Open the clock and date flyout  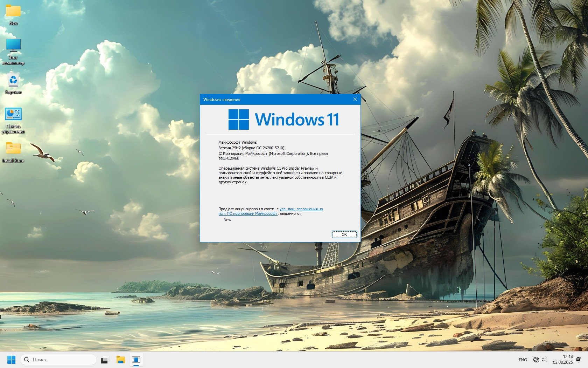pos(563,360)
